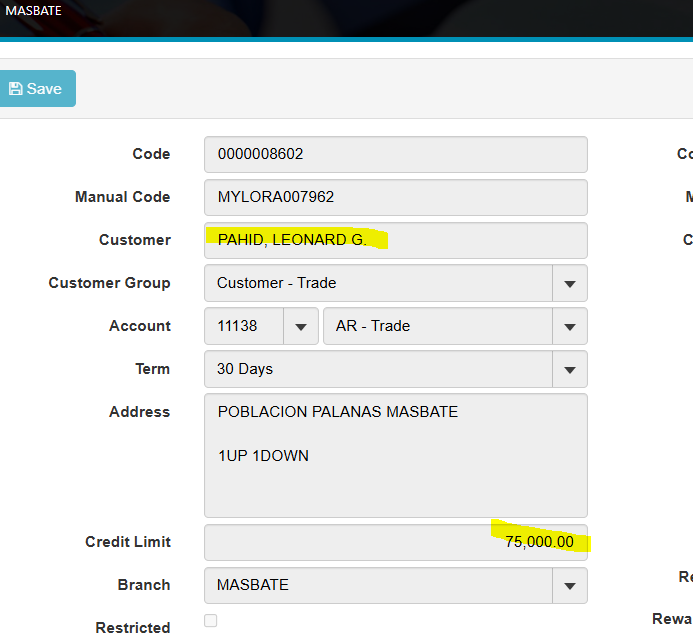Open the Customer Group dropdown arrow
This screenshot has height=638, width=693.
pyautogui.click(x=570, y=284)
